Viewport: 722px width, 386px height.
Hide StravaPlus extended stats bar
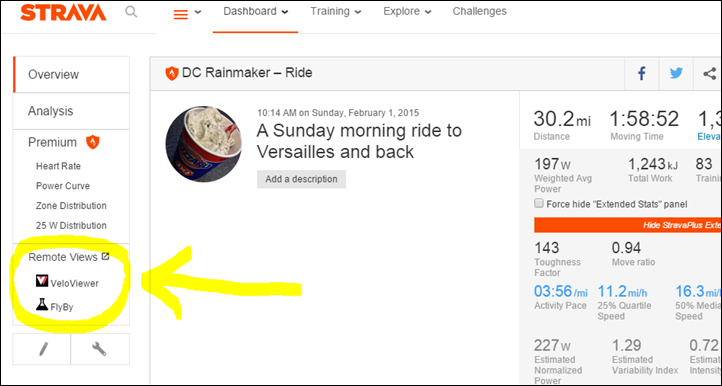point(628,225)
